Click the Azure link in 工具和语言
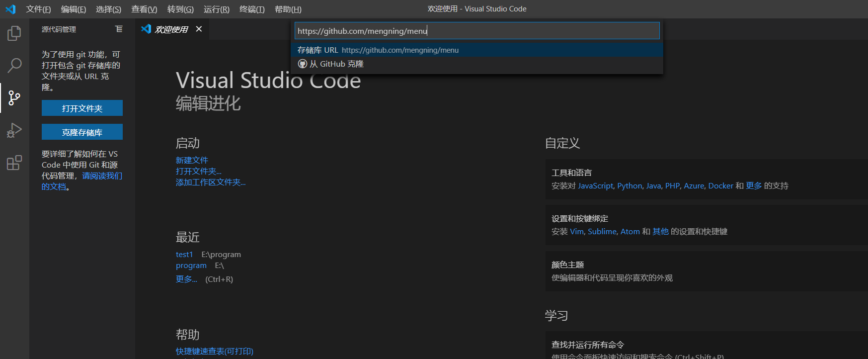 point(694,185)
